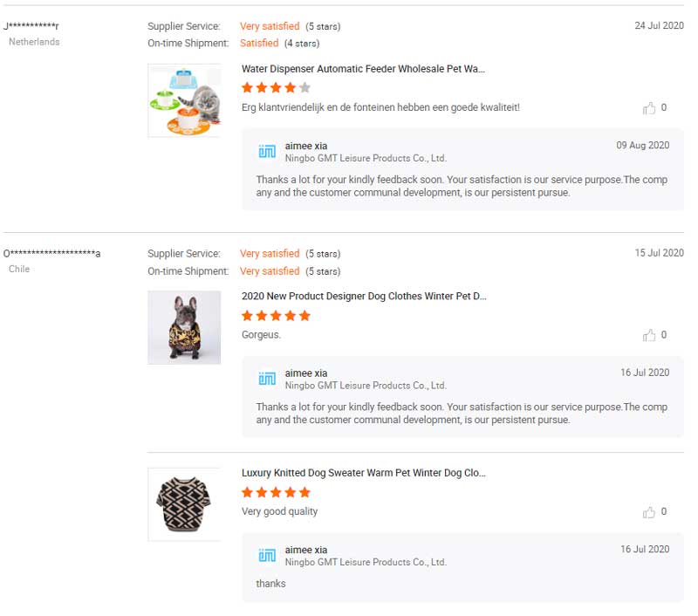Open Luxury Knitted Dog Sweater product link

point(363,473)
